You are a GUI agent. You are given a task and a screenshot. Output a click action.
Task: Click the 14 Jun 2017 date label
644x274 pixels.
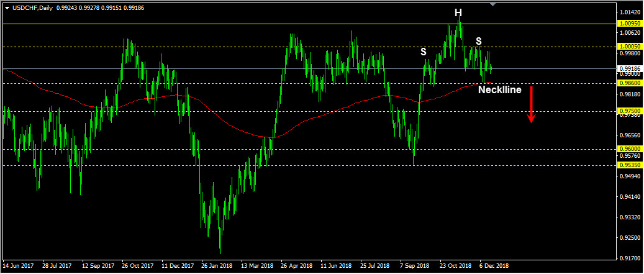click(17, 265)
